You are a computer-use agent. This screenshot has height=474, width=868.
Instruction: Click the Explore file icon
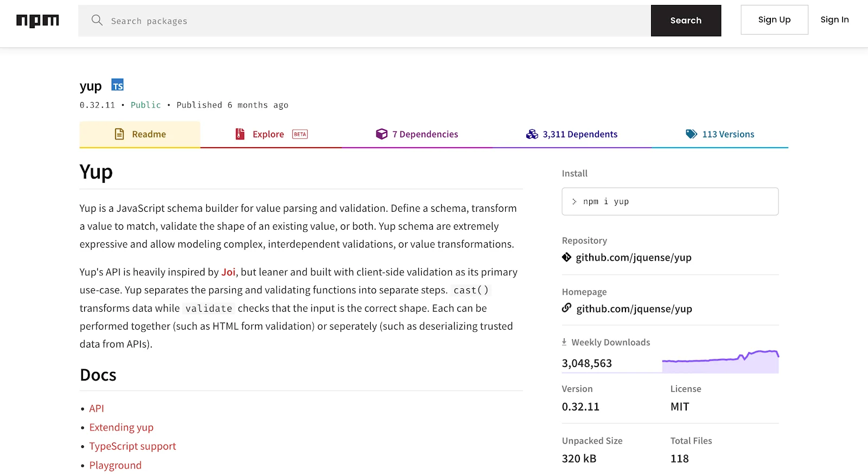point(240,134)
